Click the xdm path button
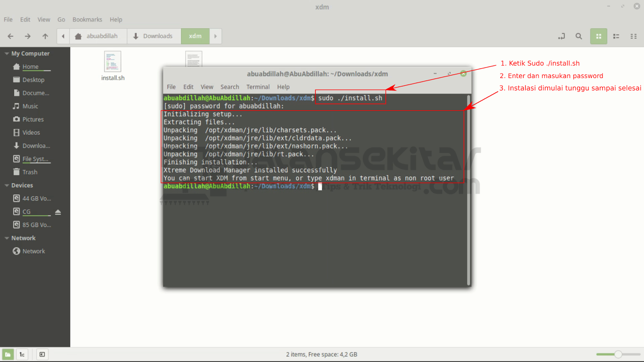The height and width of the screenshot is (362, 644). pyautogui.click(x=195, y=36)
